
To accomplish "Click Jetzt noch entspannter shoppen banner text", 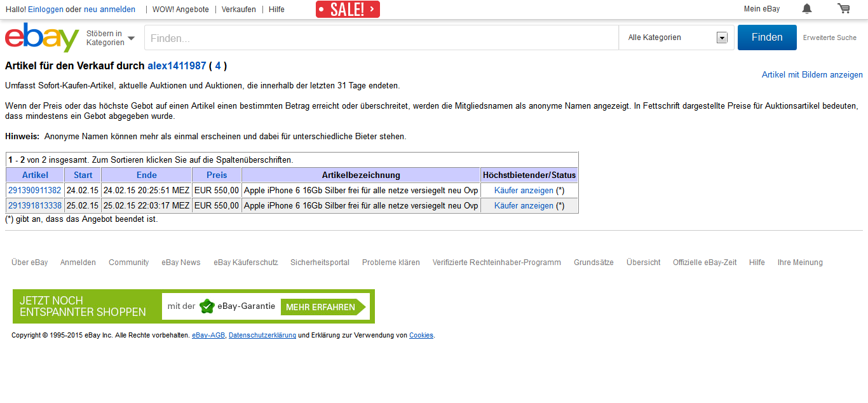I will click(x=83, y=306).
